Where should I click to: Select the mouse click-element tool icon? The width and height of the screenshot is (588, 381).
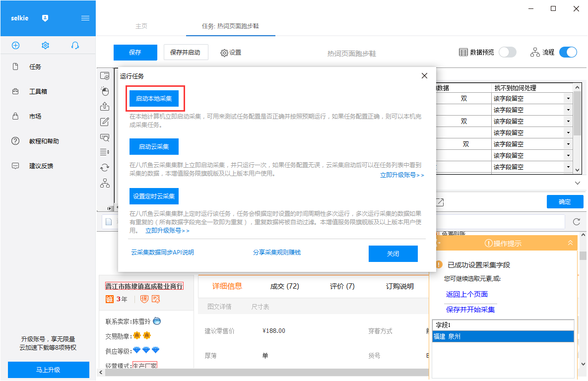pyautogui.click(x=105, y=91)
